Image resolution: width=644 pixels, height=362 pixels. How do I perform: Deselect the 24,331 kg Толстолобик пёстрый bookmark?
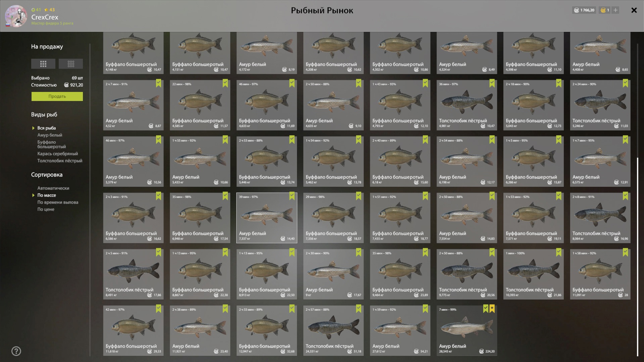point(358,309)
